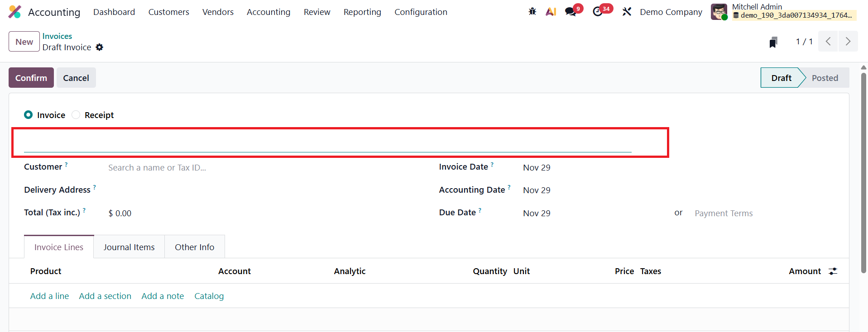This screenshot has width=868, height=332.
Task: Open the Demo Company switcher
Action: click(x=671, y=12)
